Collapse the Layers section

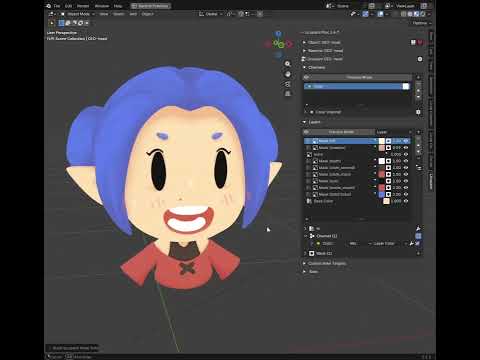click(x=312, y=122)
